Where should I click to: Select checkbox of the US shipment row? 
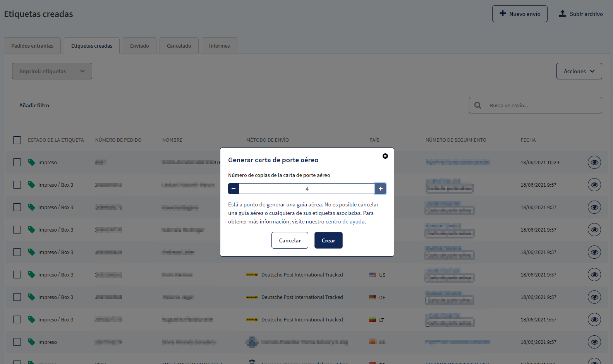coord(17,275)
